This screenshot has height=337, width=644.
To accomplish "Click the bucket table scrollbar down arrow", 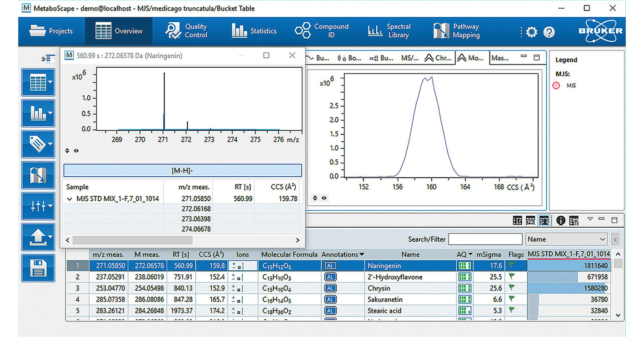I will tap(618, 315).
